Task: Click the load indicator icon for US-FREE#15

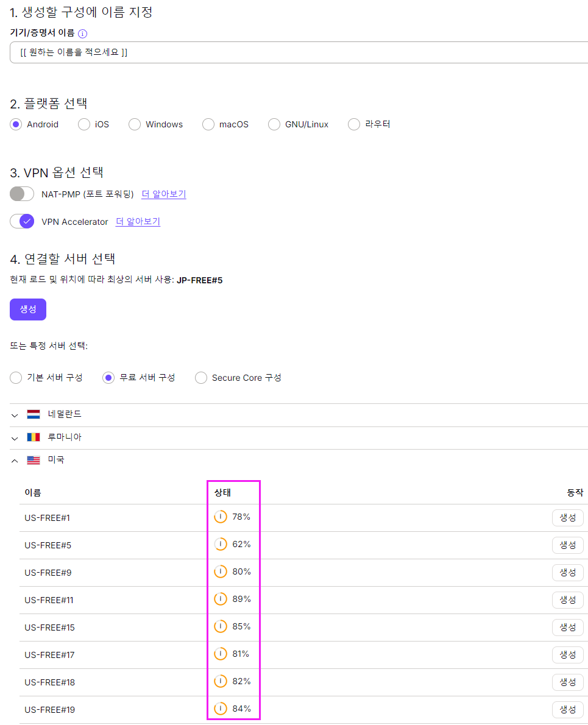Action: [x=221, y=626]
